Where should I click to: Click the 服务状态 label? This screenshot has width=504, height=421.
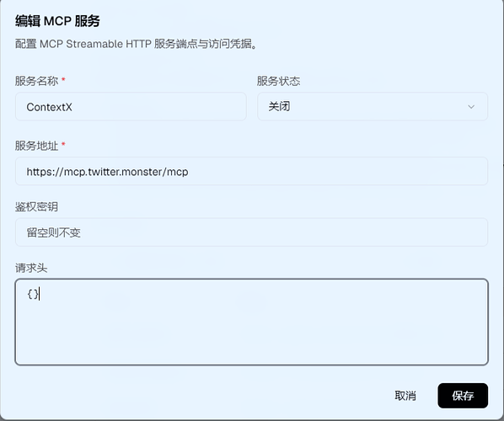click(x=278, y=81)
